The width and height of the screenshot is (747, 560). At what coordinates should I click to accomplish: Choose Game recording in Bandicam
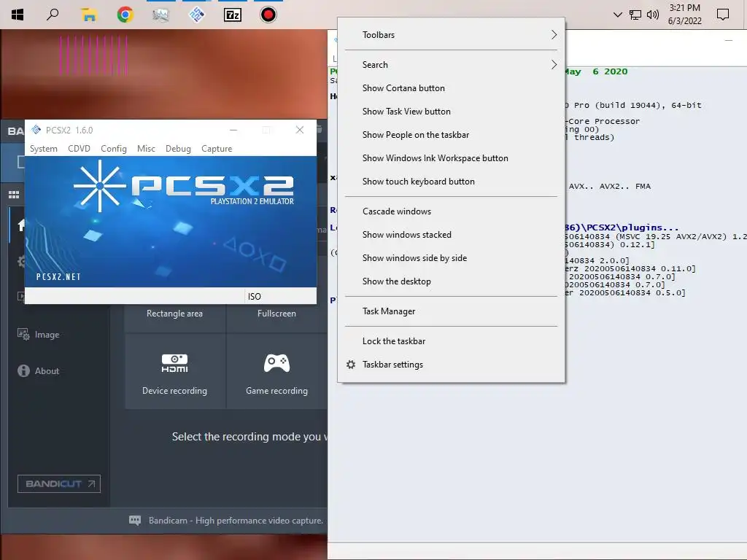276,371
